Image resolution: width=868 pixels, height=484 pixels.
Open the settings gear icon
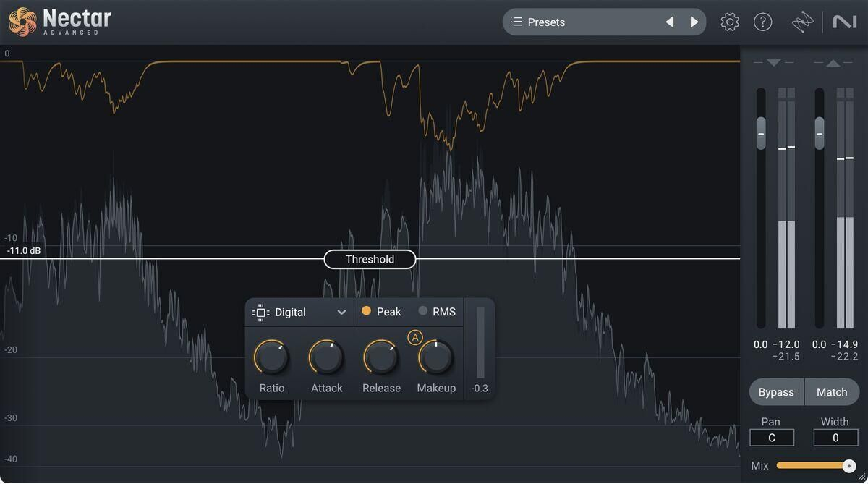[x=730, y=22]
